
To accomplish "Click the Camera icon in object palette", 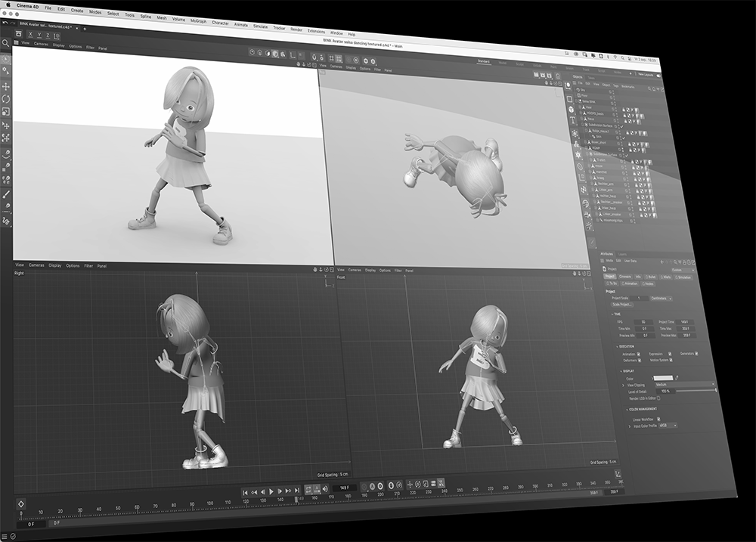I will tap(587, 215).
